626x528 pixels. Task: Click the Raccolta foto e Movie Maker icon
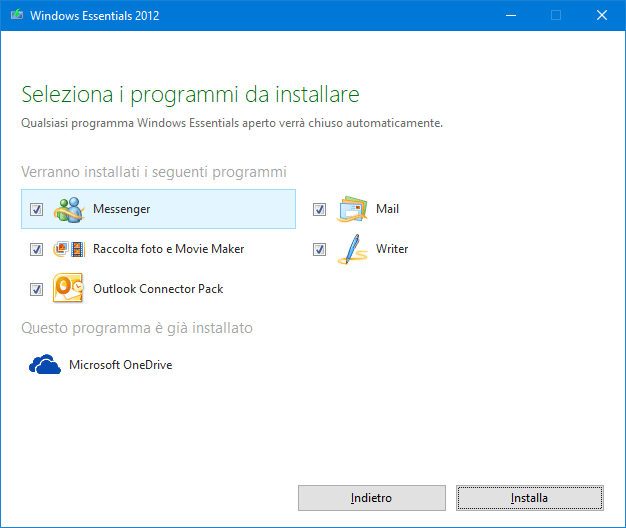pyautogui.click(x=68, y=249)
